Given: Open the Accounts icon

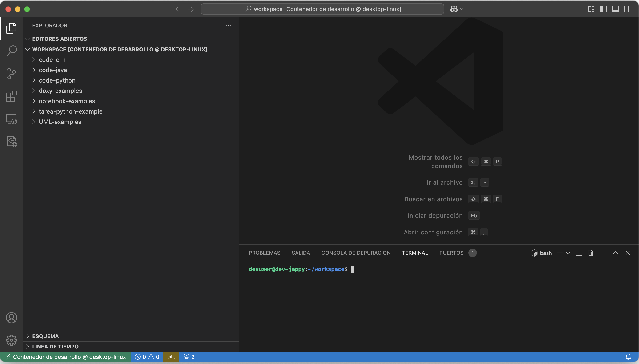Looking at the screenshot, I should coord(12,317).
